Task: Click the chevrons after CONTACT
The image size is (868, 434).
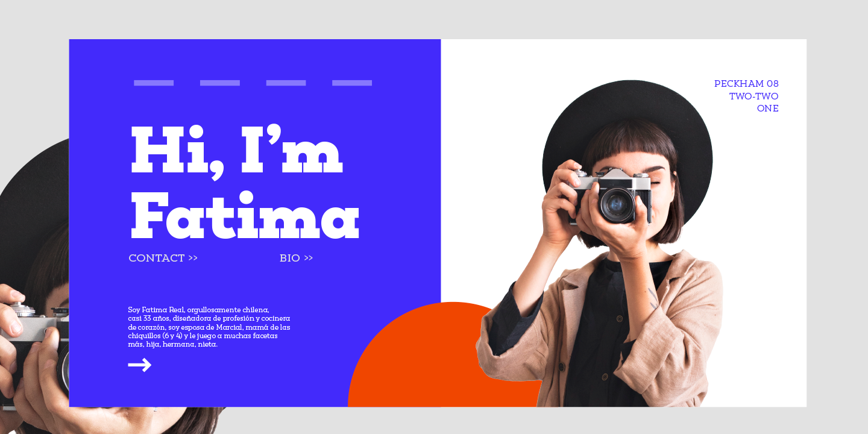Action: tap(193, 258)
